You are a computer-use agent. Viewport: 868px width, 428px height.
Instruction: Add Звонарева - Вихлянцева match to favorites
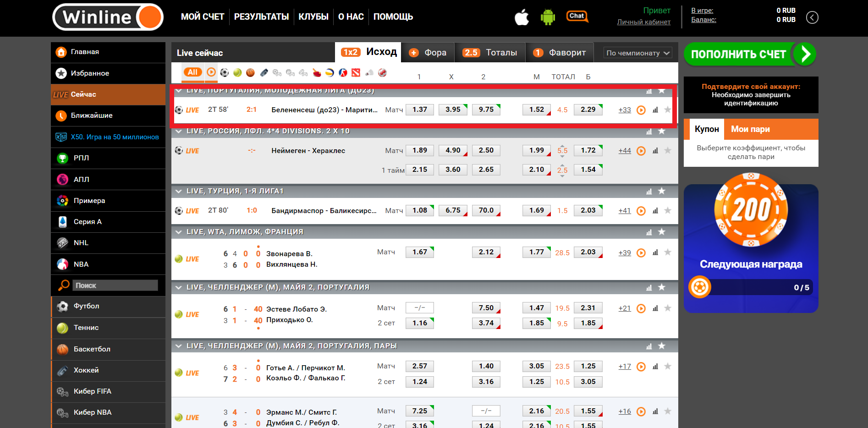coord(668,252)
